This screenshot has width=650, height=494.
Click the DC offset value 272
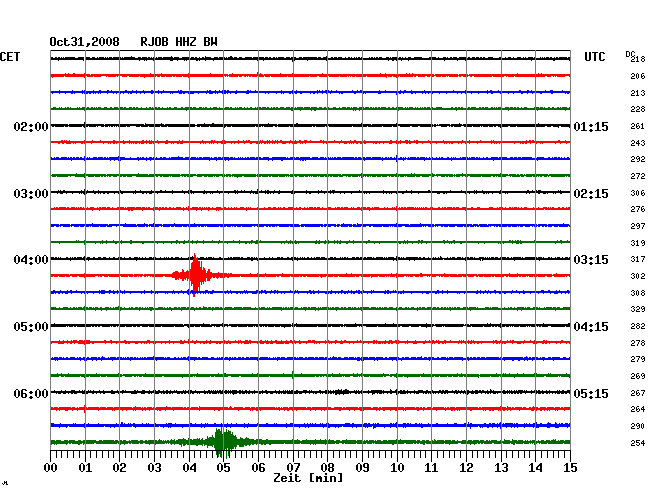click(x=638, y=176)
